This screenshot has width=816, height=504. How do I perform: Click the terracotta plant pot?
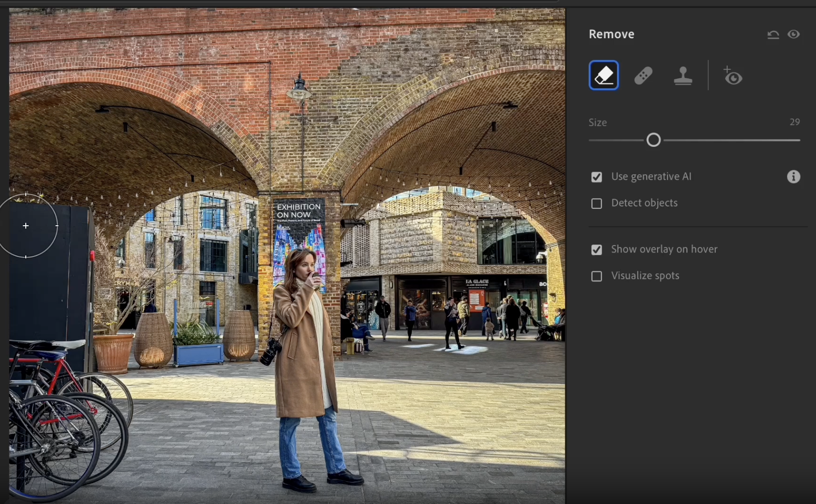coord(113,352)
